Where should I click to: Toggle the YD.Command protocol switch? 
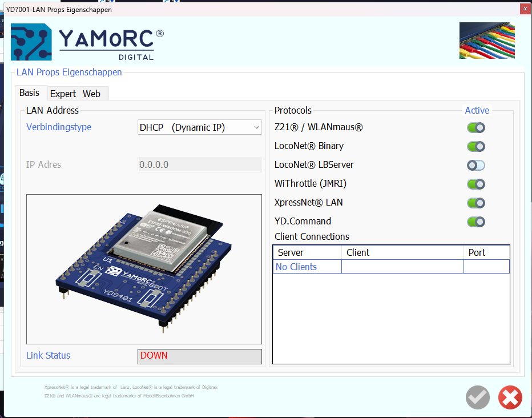point(476,222)
